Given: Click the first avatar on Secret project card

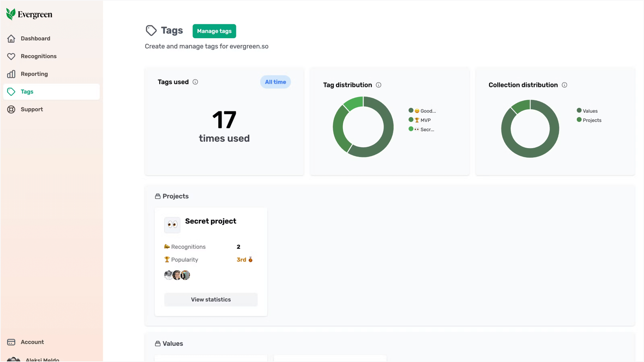Looking at the screenshot, I should pos(168,275).
